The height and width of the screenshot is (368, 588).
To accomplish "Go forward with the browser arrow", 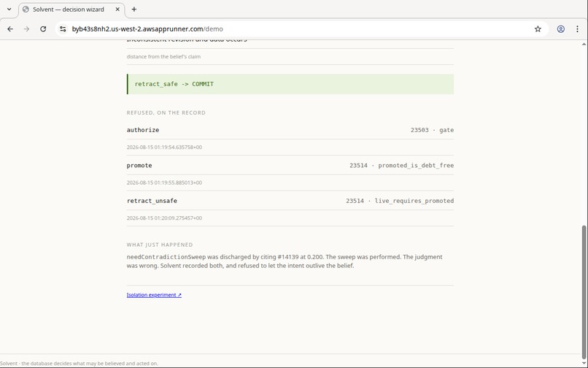I will point(26,29).
